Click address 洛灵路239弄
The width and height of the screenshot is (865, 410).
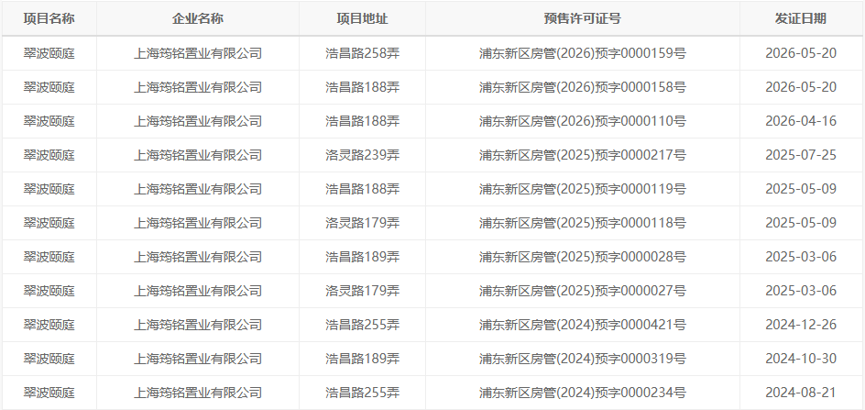362,155
